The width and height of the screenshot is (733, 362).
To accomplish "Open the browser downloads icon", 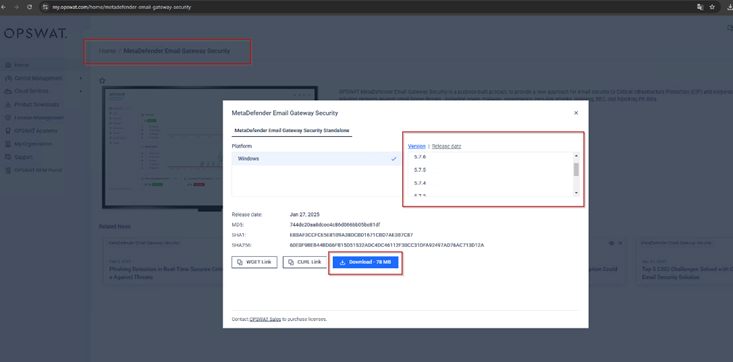I will [x=730, y=7].
